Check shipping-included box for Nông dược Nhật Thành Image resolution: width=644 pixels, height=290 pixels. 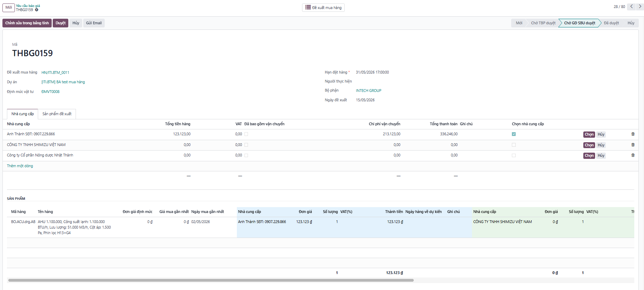[246, 155]
